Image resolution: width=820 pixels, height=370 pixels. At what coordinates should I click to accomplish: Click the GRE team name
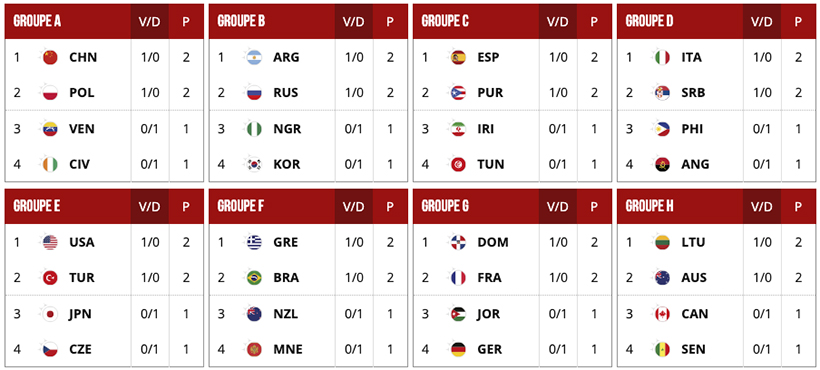pos(286,242)
